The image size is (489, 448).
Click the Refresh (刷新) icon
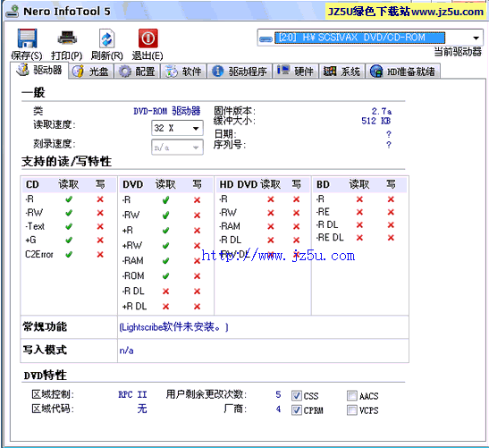click(x=106, y=38)
